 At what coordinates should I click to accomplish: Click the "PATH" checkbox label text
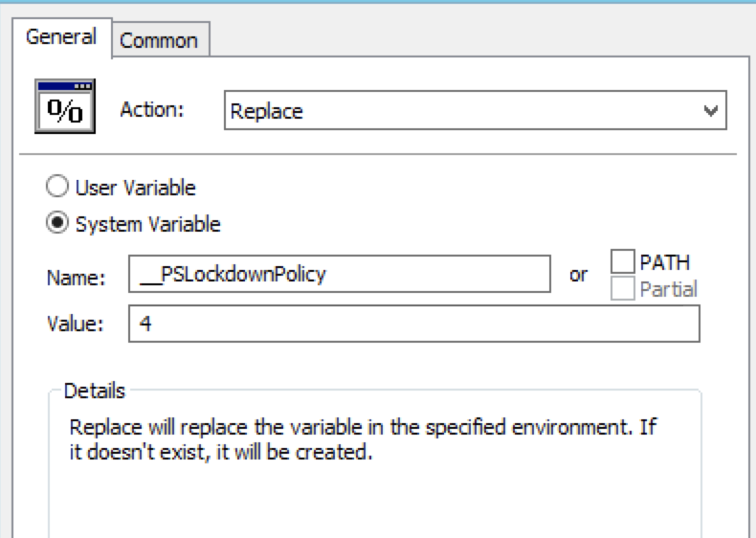coord(664,262)
